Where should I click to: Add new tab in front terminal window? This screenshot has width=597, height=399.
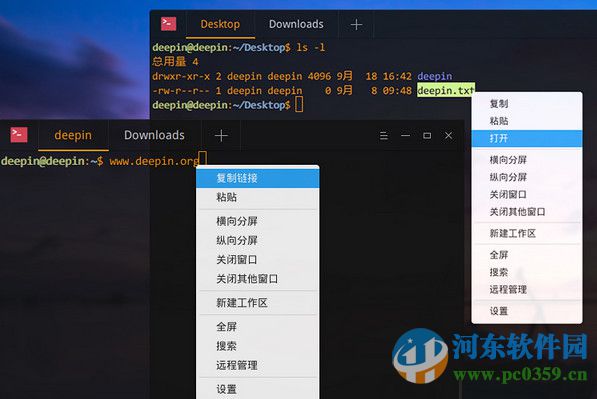221,136
